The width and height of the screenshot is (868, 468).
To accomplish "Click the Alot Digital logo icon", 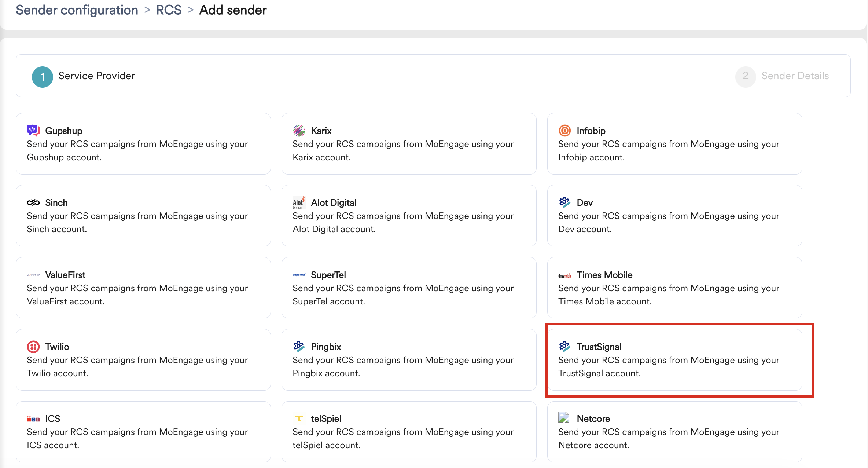I will 299,202.
